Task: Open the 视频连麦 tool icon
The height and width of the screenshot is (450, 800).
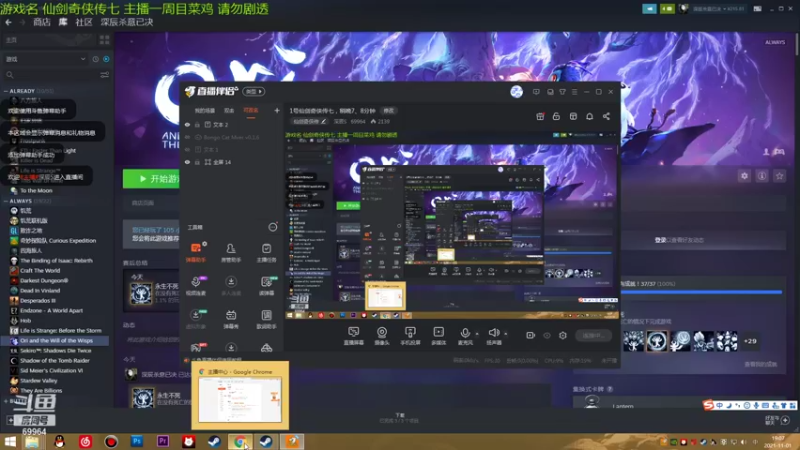Action: click(x=195, y=285)
